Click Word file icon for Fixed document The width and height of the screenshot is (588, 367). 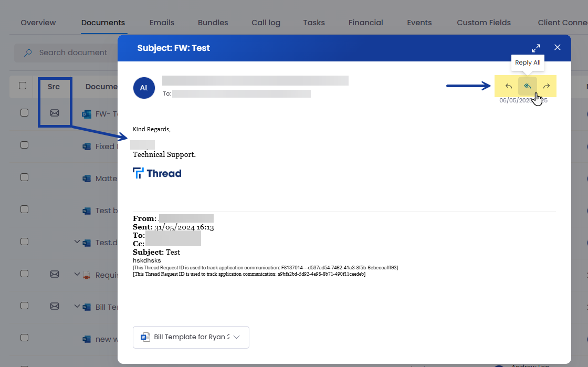(87, 146)
